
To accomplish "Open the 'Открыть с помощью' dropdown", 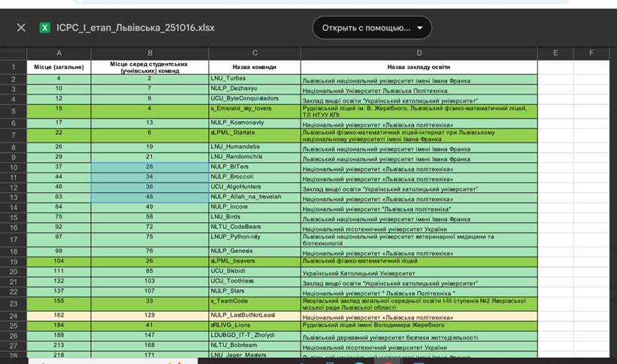I will [x=372, y=28].
